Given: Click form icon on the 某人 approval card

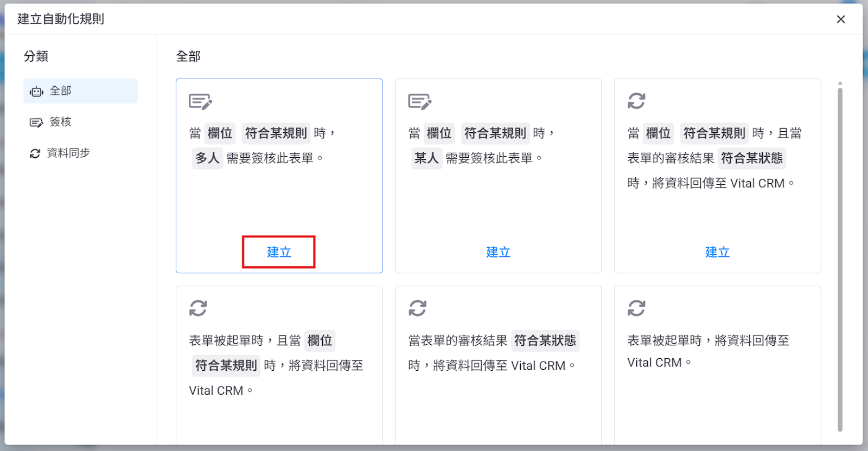Looking at the screenshot, I should [419, 101].
